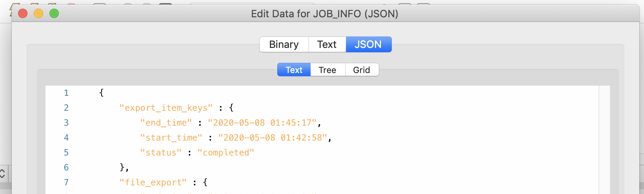
Task: Choose the Text view of the JSON
Action: (294, 70)
